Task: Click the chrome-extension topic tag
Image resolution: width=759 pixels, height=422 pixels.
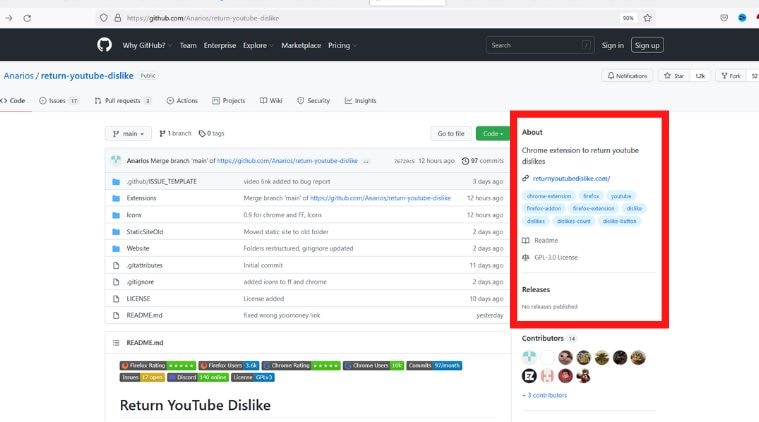Action: click(x=548, y=196)
